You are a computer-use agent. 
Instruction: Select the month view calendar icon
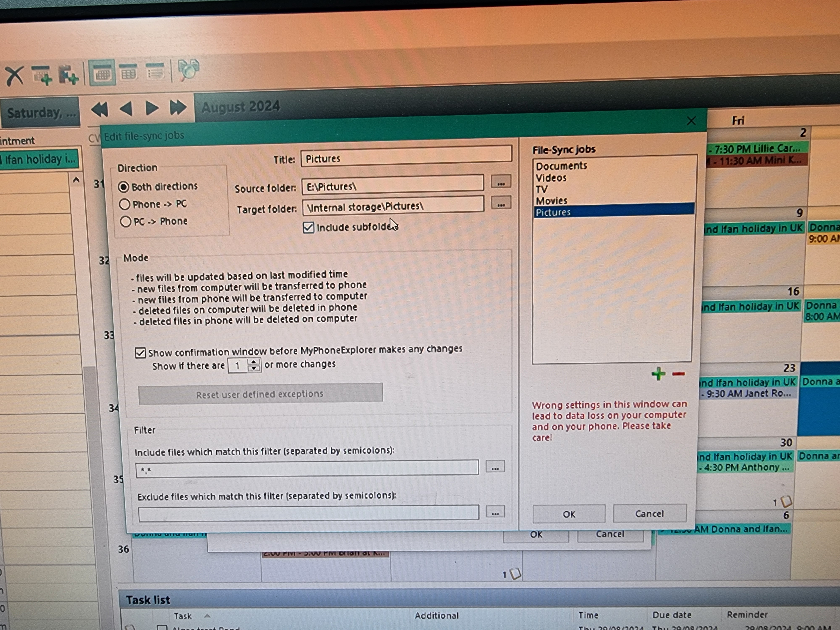click(102, 72)
